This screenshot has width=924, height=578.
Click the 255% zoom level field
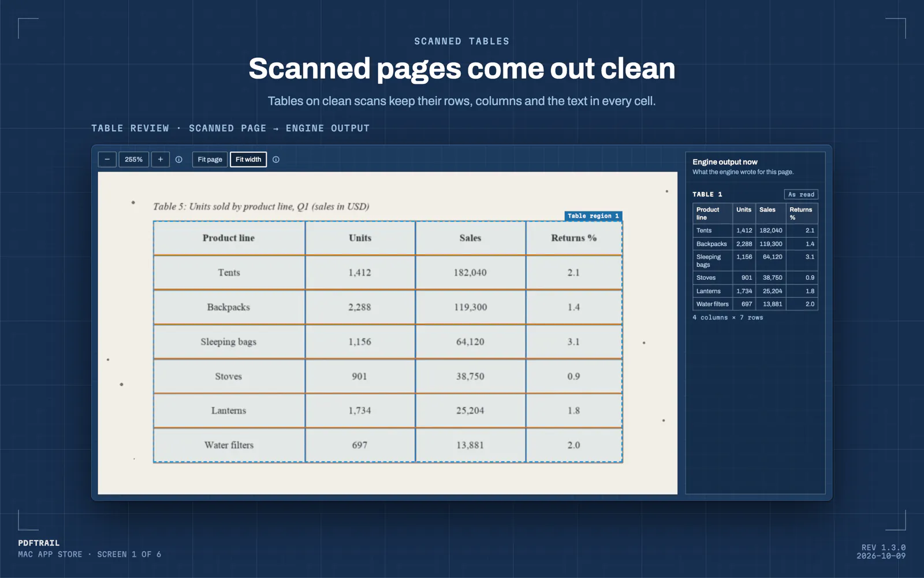click(134, 160)
